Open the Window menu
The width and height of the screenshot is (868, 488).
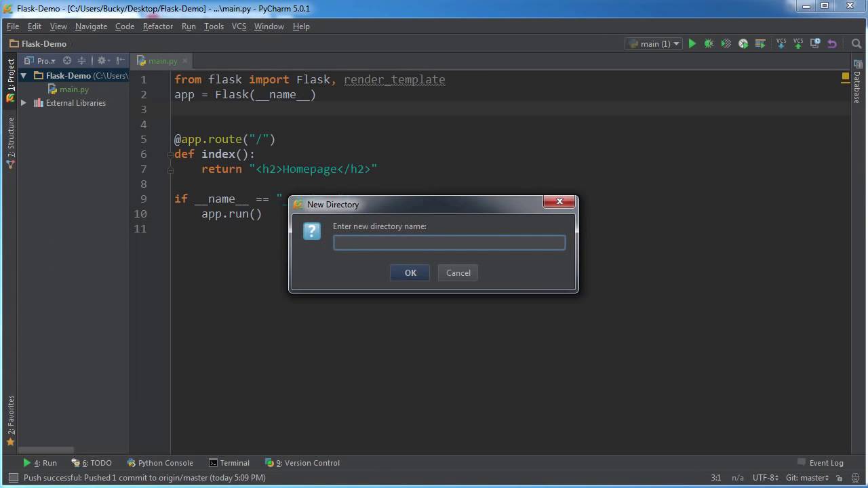coord(269,26)
